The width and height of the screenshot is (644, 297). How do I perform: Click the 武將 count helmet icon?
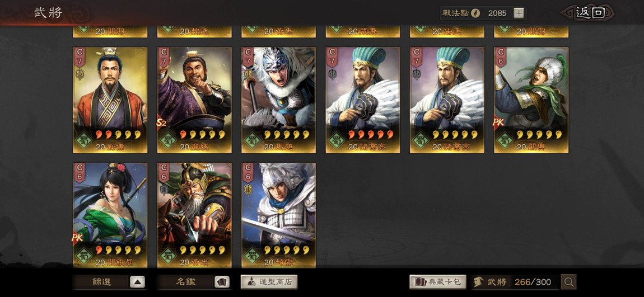[x=478, y=282]
